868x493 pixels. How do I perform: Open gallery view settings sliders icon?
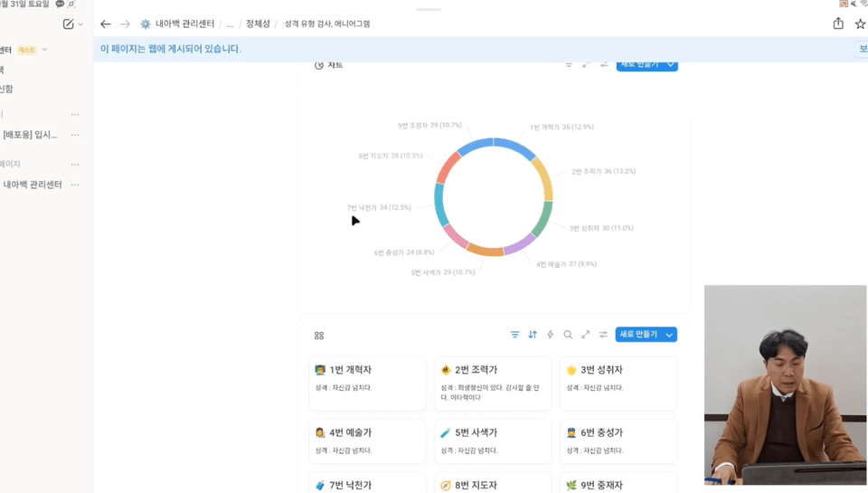[603, 335]
